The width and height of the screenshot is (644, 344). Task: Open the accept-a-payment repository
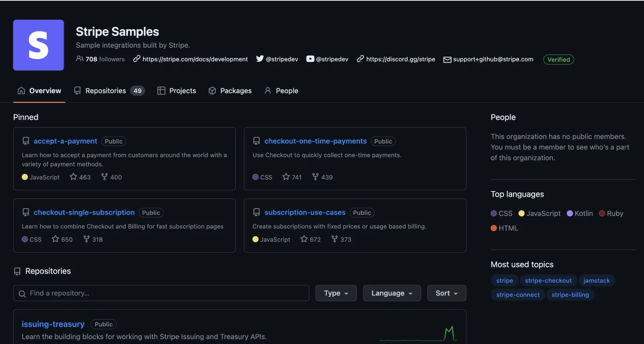click(66, 141)
